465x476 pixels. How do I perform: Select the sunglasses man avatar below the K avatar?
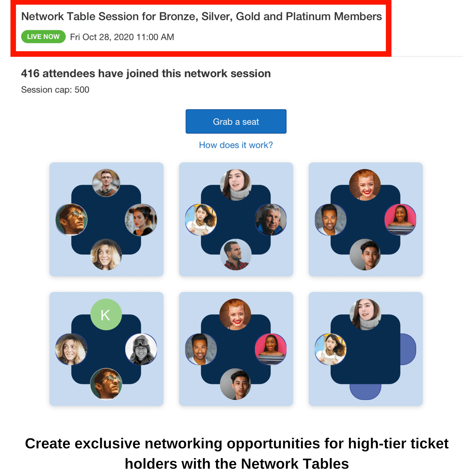(106, 384)
